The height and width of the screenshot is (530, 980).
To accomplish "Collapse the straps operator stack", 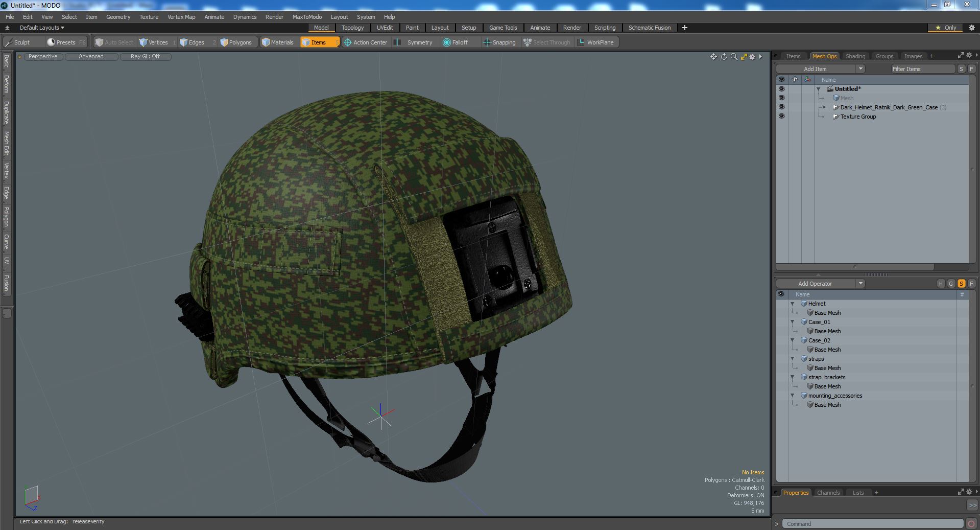I will [793, 359].
